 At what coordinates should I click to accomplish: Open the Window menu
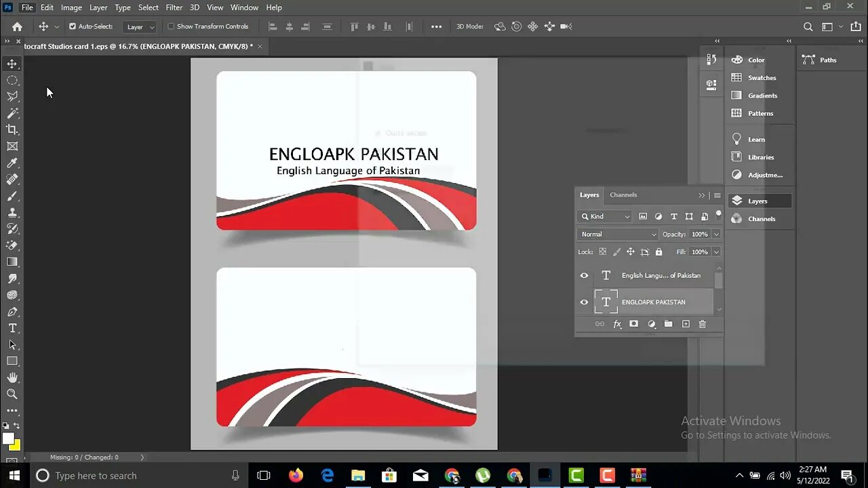244,7
